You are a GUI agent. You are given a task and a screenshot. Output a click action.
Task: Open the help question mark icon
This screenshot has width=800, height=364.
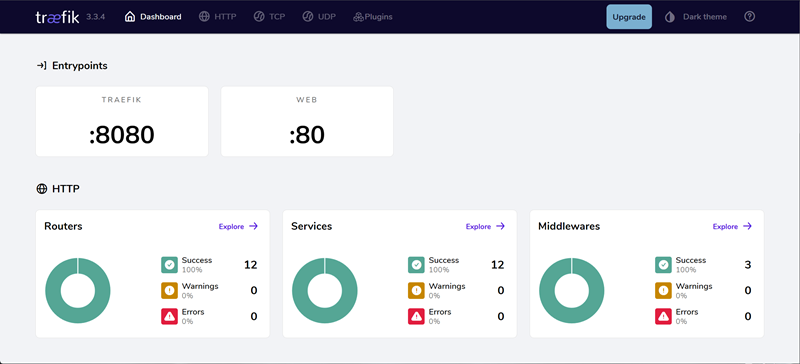click(749, 16)
